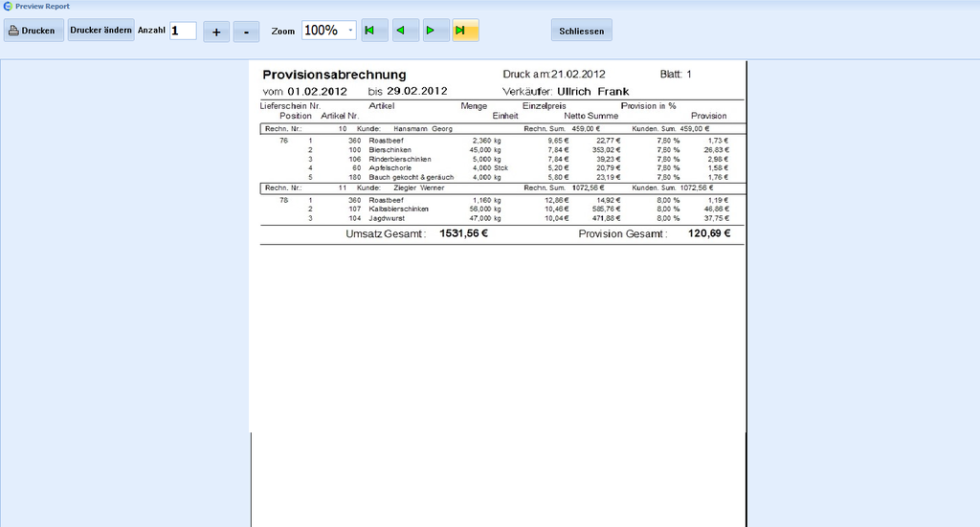Click the Netto Summe column header
Image resolution: width=980 pixels, height=527 pixels.
pyautogui.click(x=591, y=116)
